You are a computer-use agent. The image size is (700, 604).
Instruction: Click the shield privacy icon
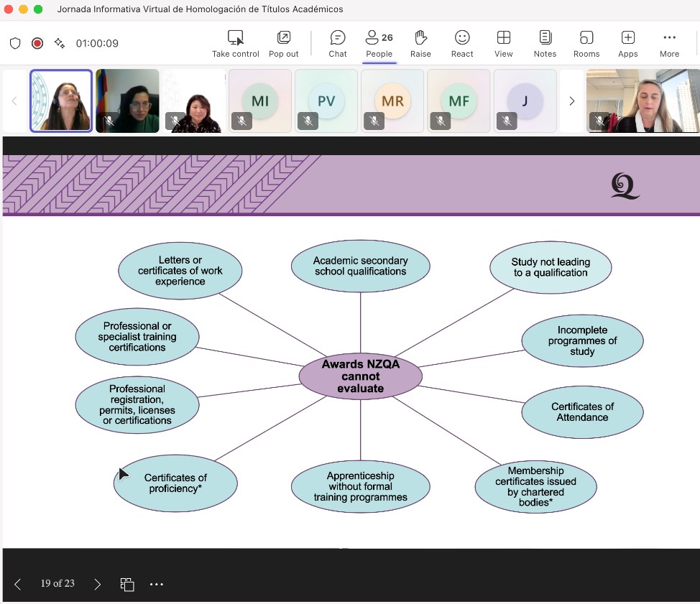tap(15, 43)
